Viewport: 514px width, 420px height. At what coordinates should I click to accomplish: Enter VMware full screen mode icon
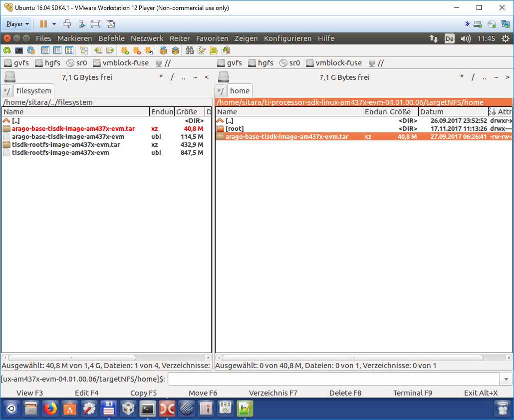click(x=96, y=23)
